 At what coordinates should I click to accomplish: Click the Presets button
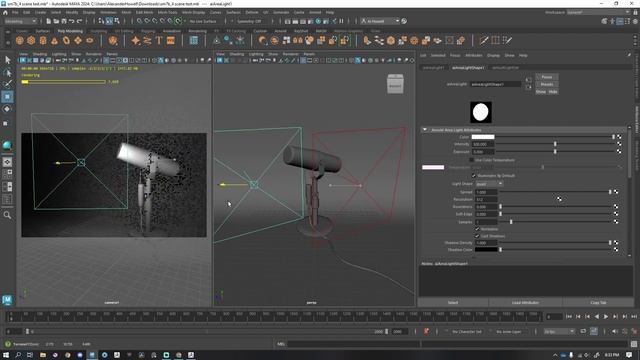coord(547,84)
